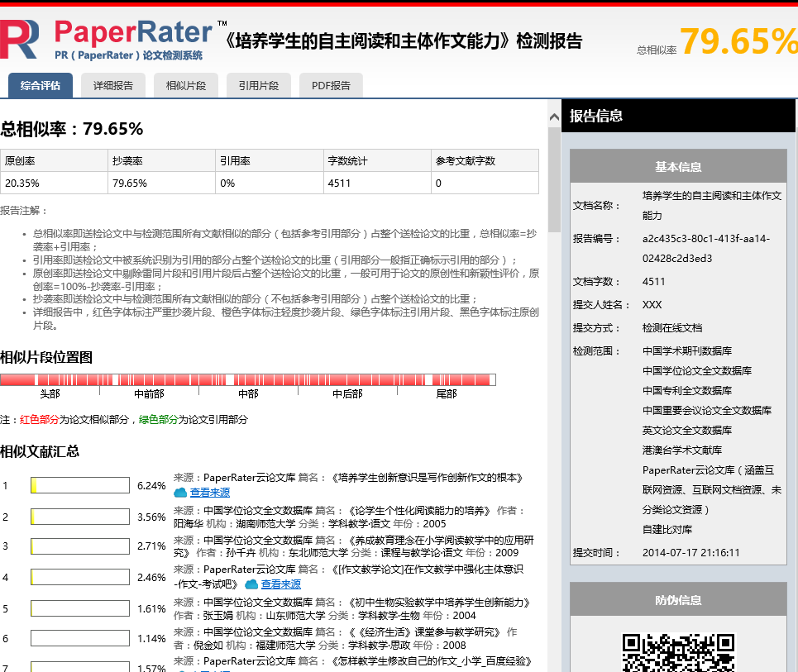Click the 防伪信息 section header
This screenshot has width=798, height=672.
click(x=678, y=600)
